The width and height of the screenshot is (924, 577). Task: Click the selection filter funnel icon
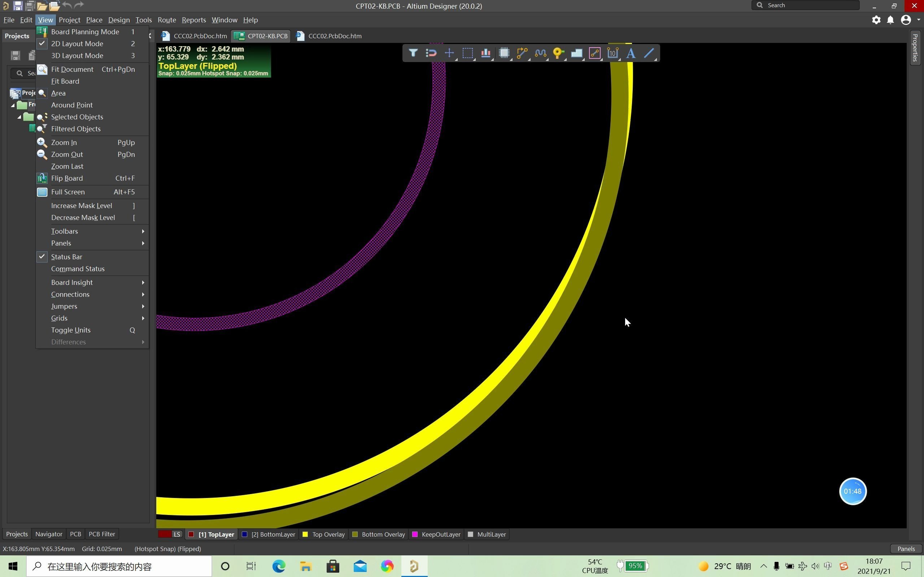[413, 53]
